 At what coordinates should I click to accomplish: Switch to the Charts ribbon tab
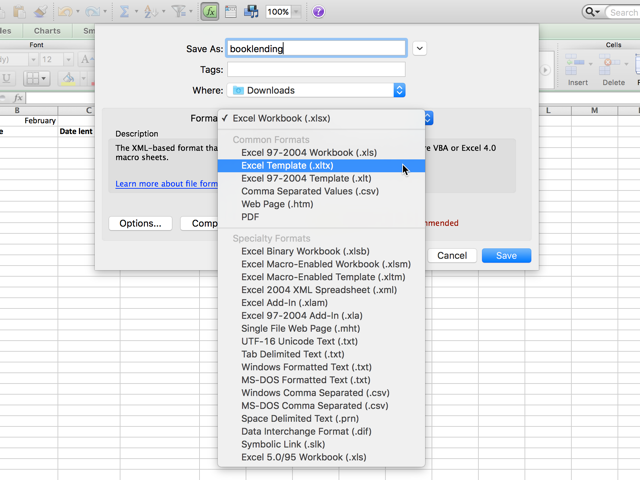pos(47,31)
